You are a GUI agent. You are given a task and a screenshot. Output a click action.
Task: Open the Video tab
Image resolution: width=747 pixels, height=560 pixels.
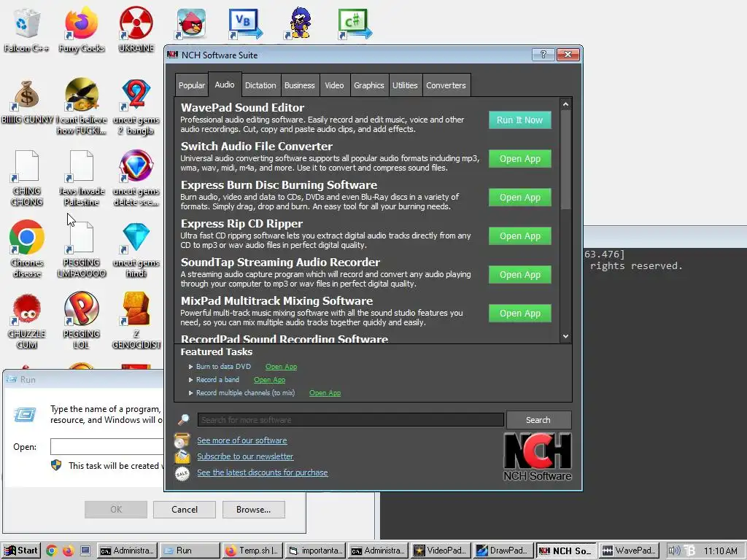(334, 85)
